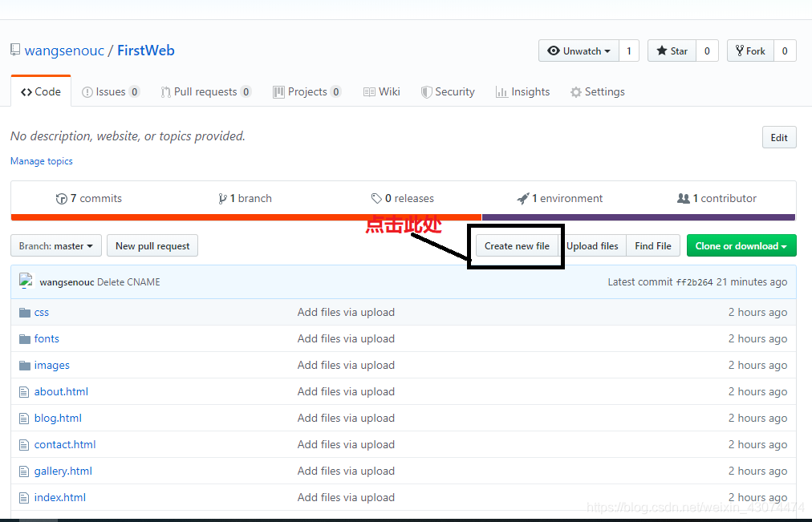Click the stargazers count next to Star
This screenshot has width=812, height=522.
pyautogui.click(x=707, y=51)
